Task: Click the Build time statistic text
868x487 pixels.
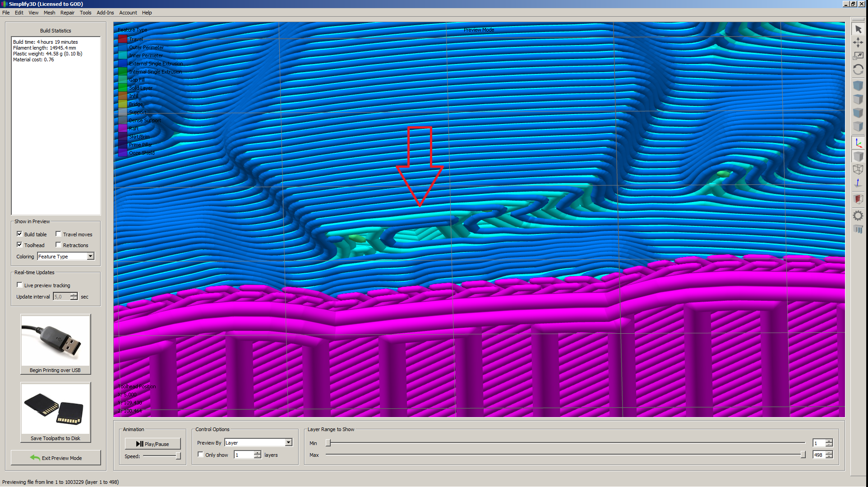Action: click(x=45, y=42)
